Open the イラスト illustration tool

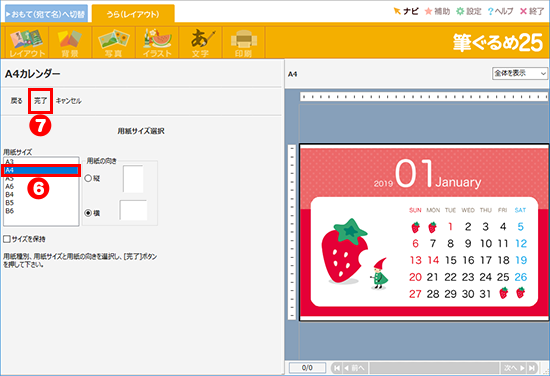point(157,43)
